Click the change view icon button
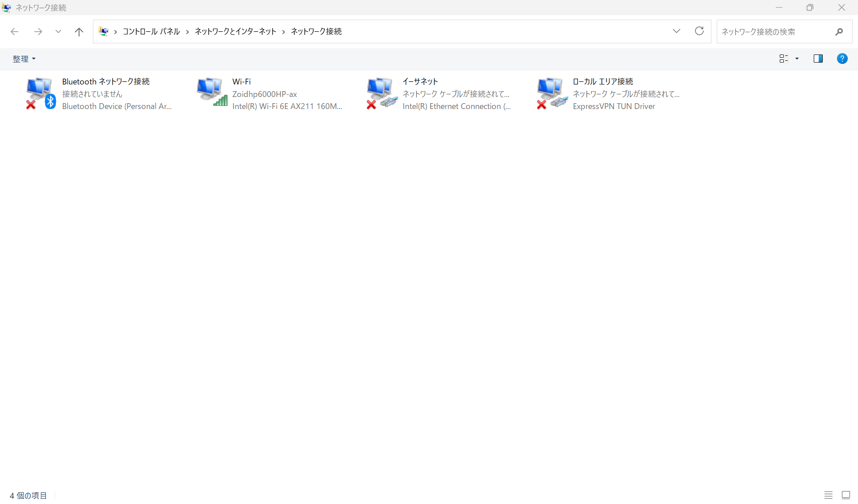 click(783, 59)
